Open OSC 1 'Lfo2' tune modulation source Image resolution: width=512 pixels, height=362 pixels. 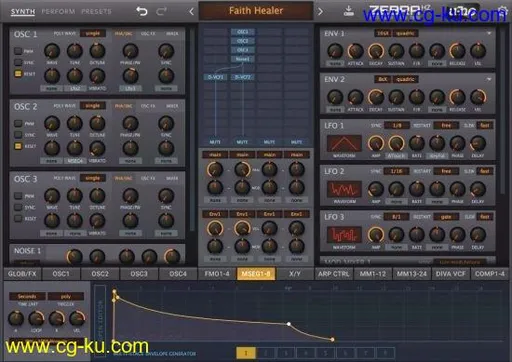[x=75, y=88]
